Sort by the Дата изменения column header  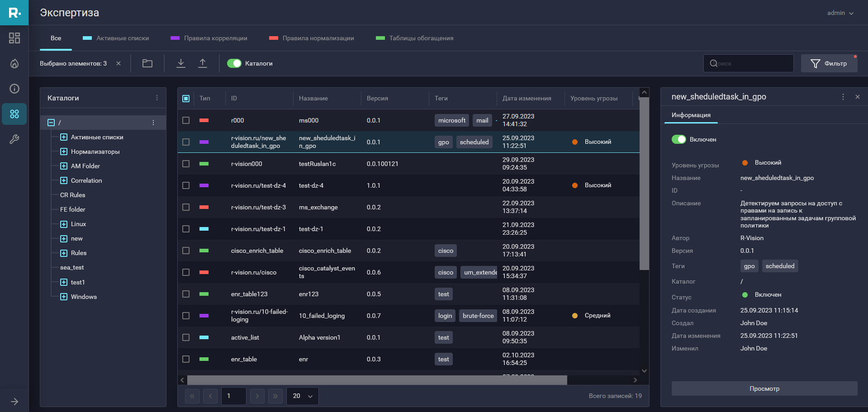pyautogui.click(x=527, y=98)
